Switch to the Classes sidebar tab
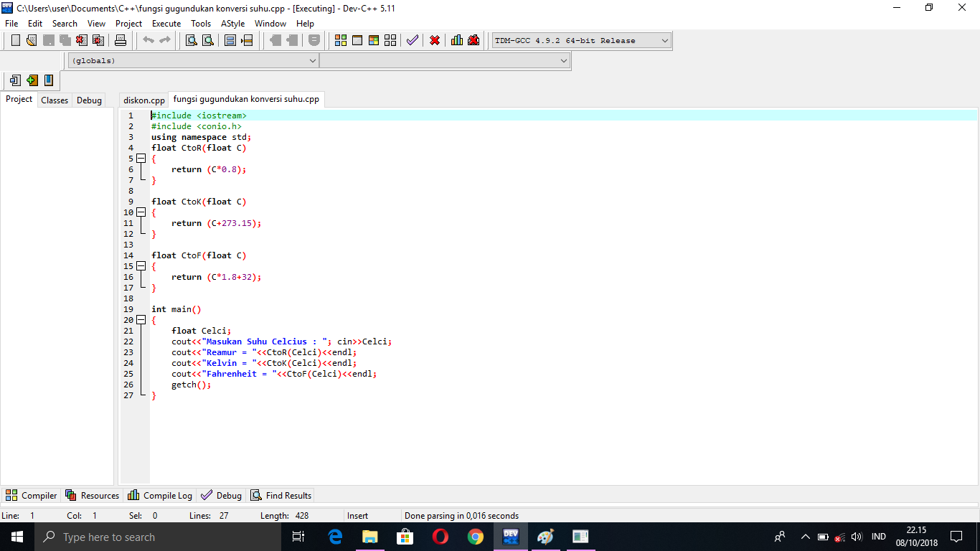The image size is (980, 551). [54, 100]
